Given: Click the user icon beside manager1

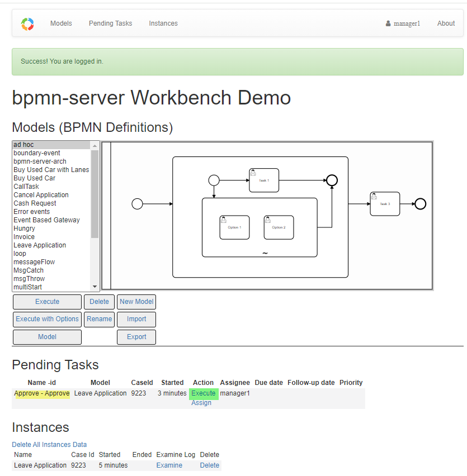Looking at the screenshot, I should tap(388, 23).
